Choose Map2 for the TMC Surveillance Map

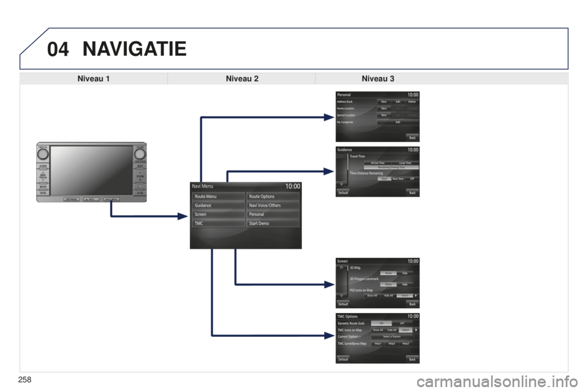coord(391,343)
